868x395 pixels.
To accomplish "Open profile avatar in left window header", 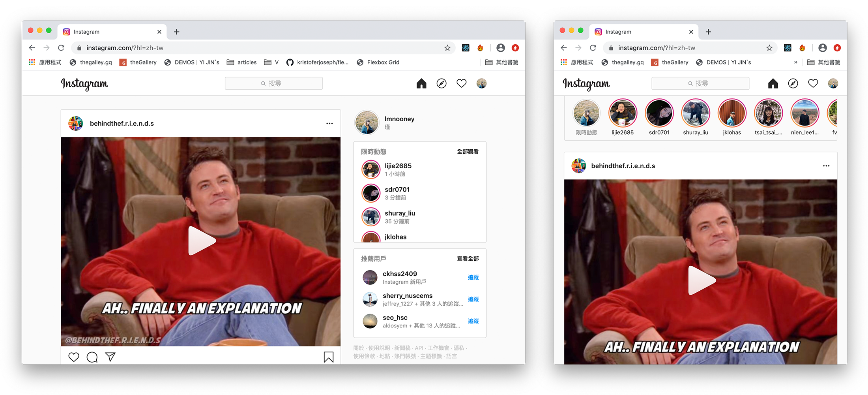I will [x=481, y=83].
